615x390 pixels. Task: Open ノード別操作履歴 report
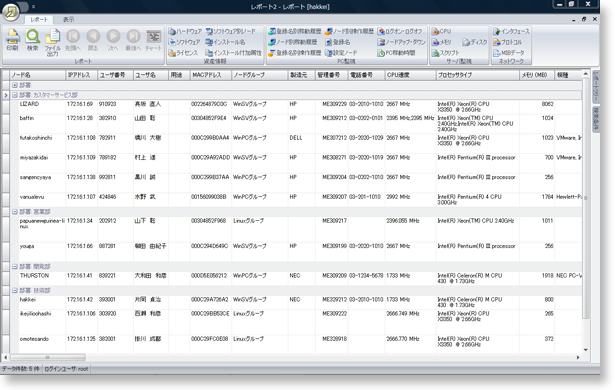click(x=349, y=31)
